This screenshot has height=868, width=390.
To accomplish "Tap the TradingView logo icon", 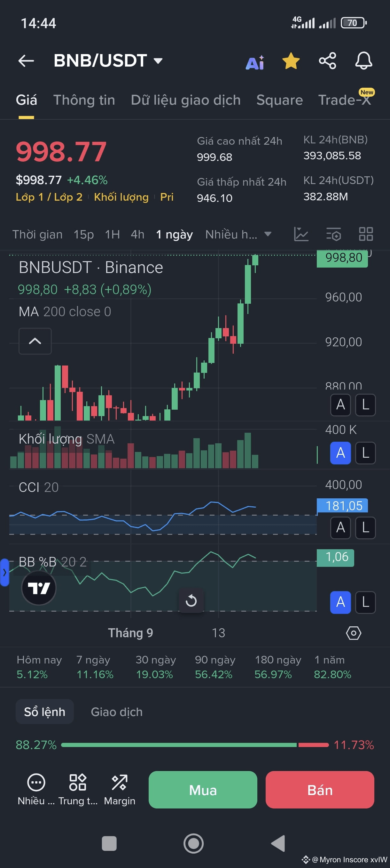I will click(x=39, y=588).
